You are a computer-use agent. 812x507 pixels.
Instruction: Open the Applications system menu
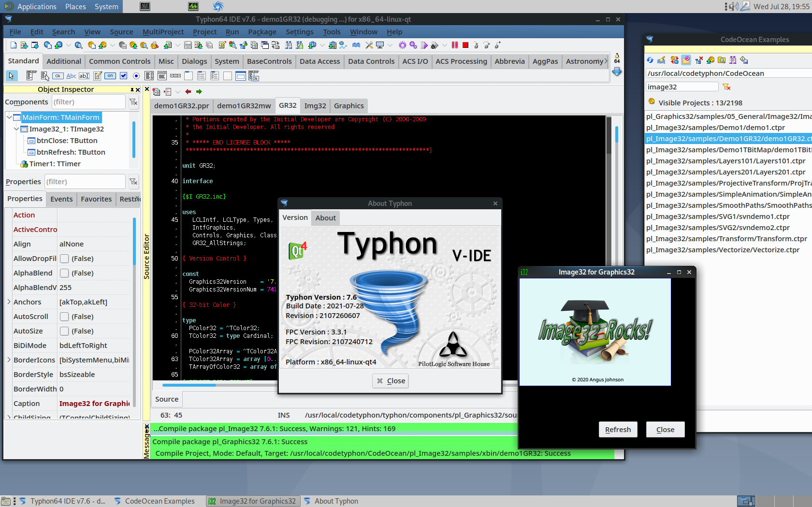coord(30,6)
